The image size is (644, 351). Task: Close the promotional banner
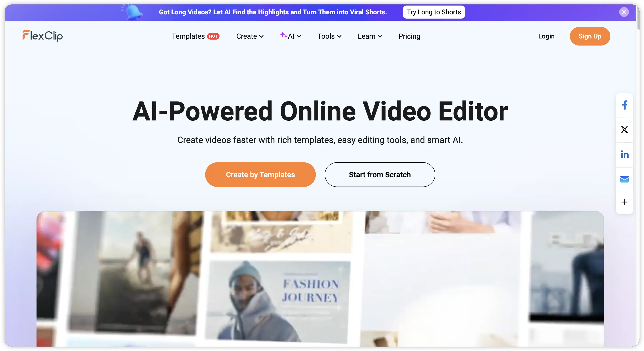pyautogui.click(x=624, y=12)
